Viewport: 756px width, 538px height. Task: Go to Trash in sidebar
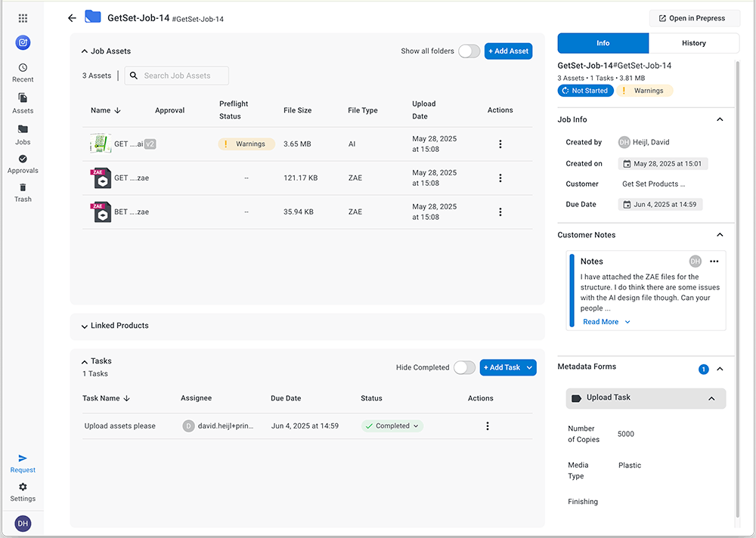click(23, 193)
